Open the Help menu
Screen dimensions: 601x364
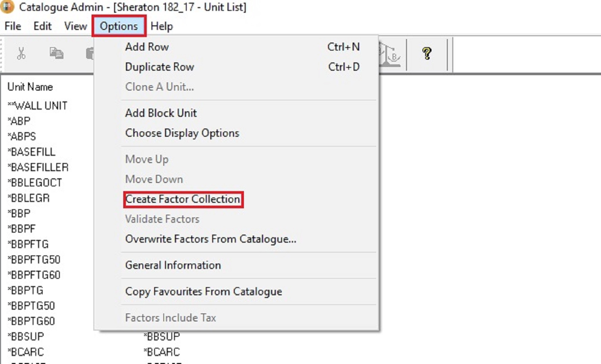[x=162, y=26]
